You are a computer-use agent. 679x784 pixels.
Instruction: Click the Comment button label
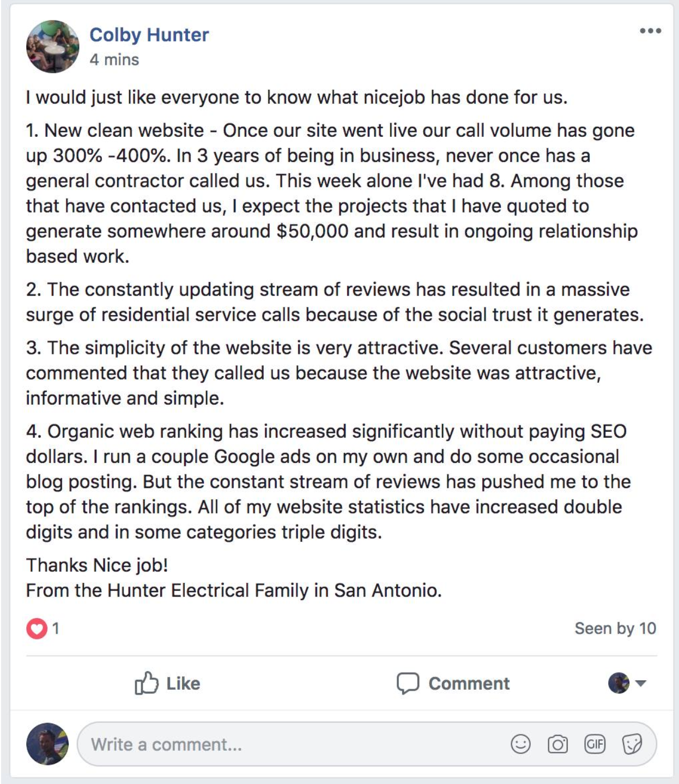click(469, 684)
